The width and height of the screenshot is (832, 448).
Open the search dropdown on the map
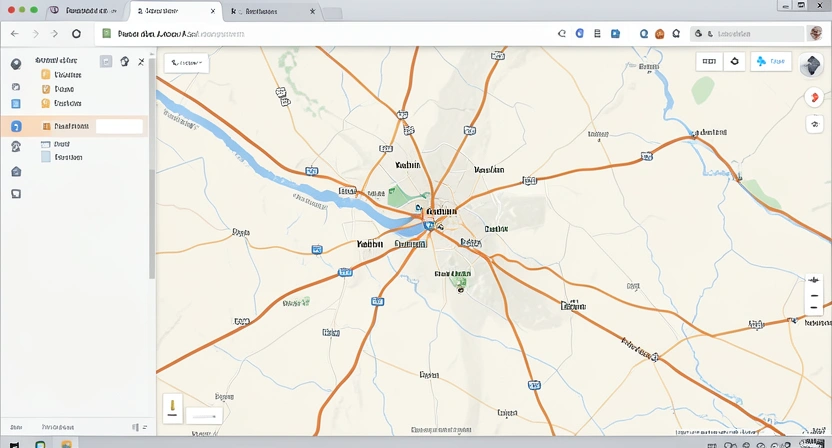pos(186,62)
